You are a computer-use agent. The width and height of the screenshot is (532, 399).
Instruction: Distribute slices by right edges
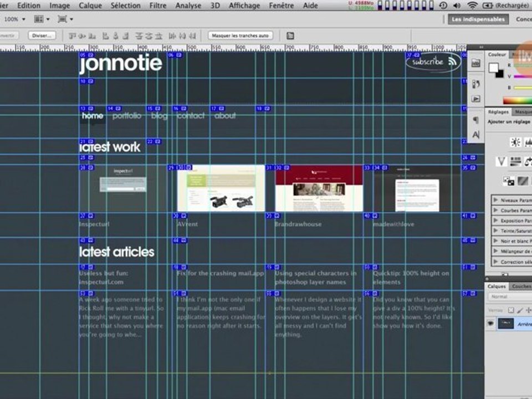(192, 35)
